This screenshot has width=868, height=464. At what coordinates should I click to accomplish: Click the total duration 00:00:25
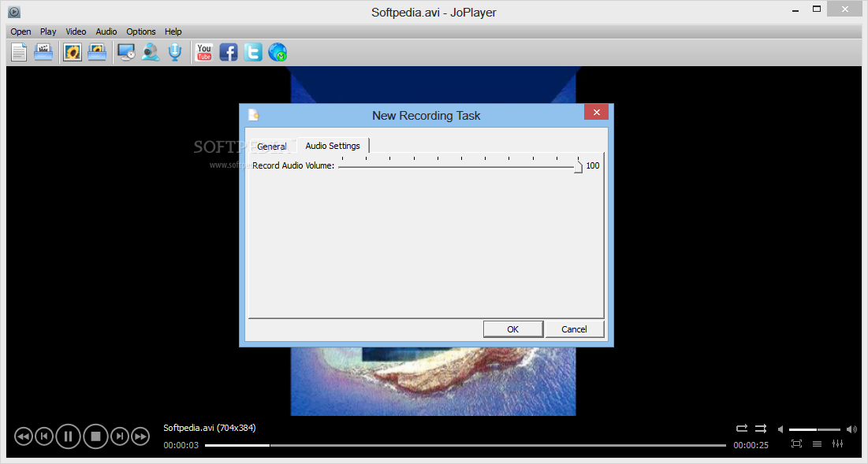751,445
